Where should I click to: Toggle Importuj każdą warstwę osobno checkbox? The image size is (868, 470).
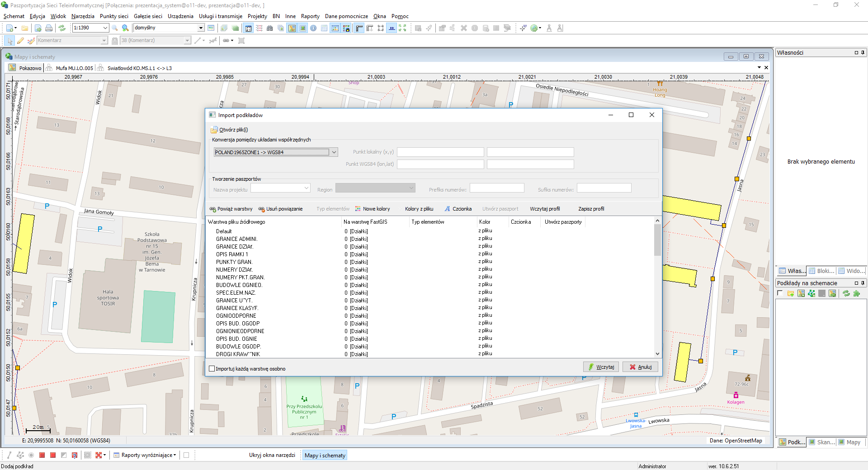click(212, 369)
